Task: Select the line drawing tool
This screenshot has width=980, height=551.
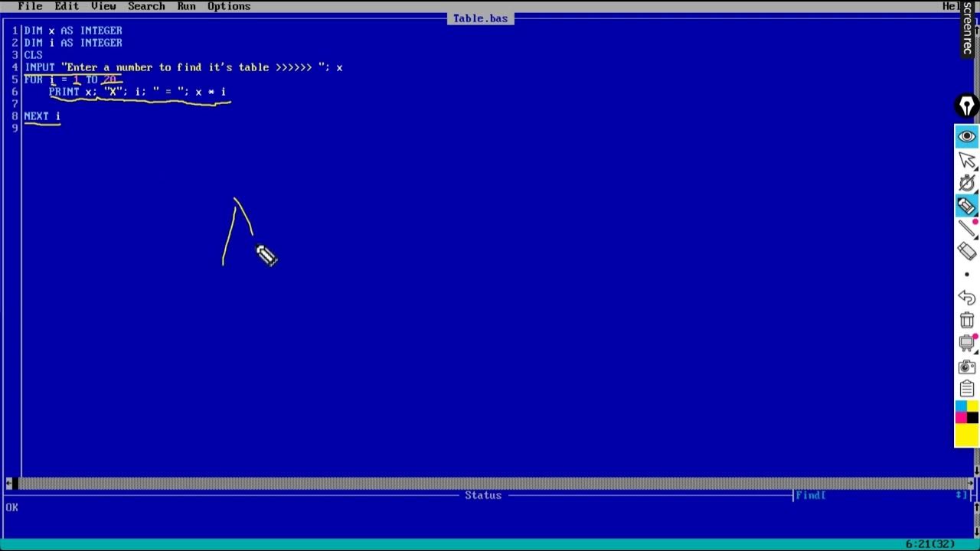Action: pyautogui.click(x=966, y=228)
